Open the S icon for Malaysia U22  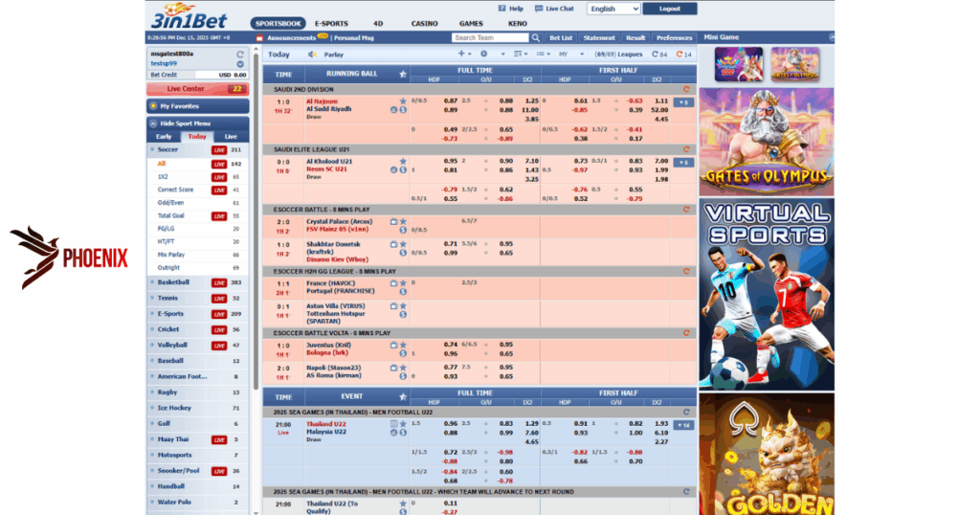[x=403, y=432]
